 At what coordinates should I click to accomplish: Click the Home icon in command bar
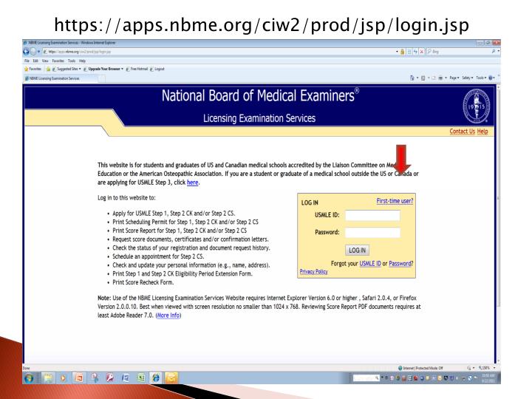point(412,78)
